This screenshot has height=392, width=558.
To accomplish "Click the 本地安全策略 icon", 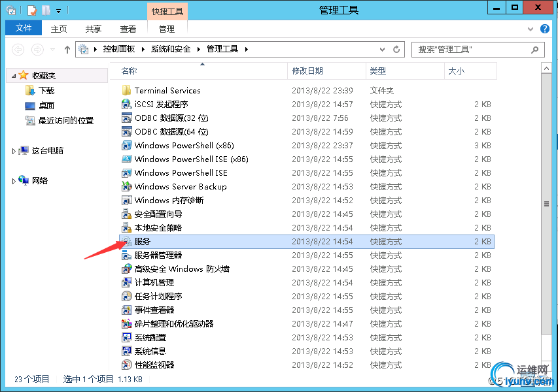I will [126, 228].
